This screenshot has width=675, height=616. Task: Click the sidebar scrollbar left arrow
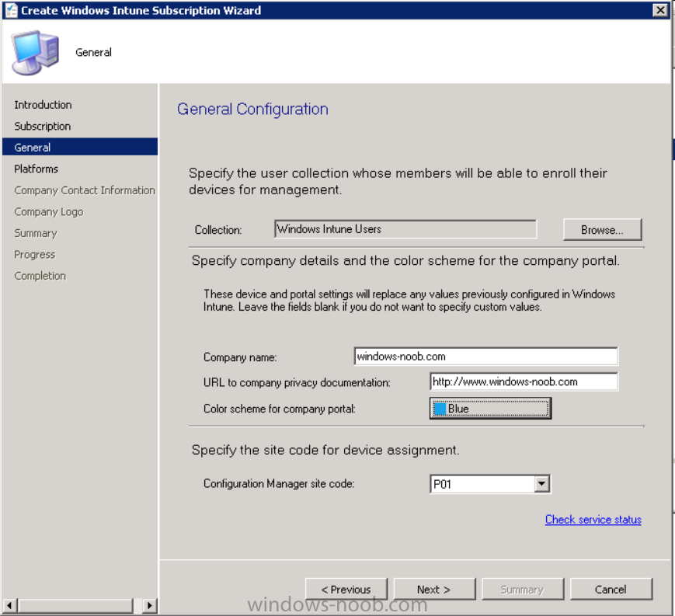(x=9, y=606)
